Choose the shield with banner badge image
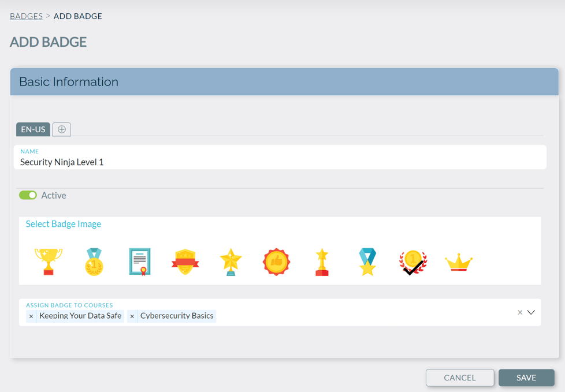Image resolution: width=565 pixels, height=392 pixels. [185, 261]
